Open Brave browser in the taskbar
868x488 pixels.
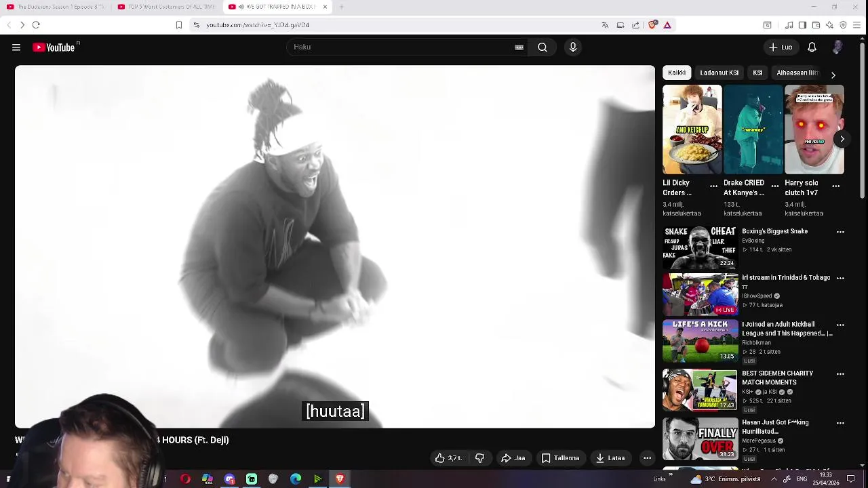[340, 479]
